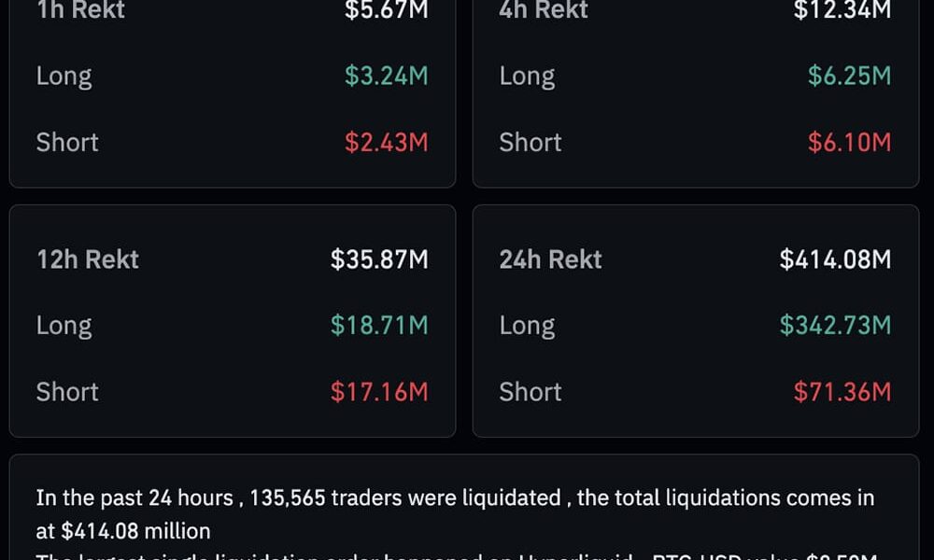This screenshot has height=560, width=934.
Task: Click the $17.16M short value
Action: [379, 391]
